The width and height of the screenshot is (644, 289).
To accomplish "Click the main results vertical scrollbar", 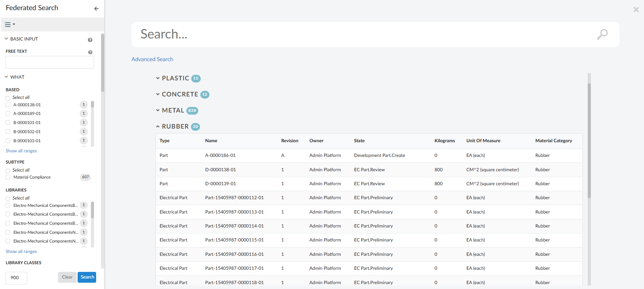I will coord(589,140).
